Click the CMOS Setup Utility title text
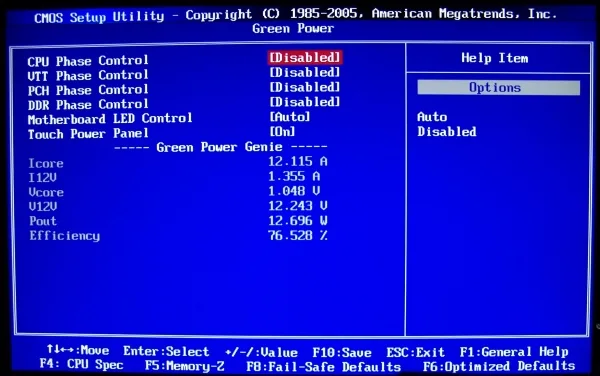 99,17
